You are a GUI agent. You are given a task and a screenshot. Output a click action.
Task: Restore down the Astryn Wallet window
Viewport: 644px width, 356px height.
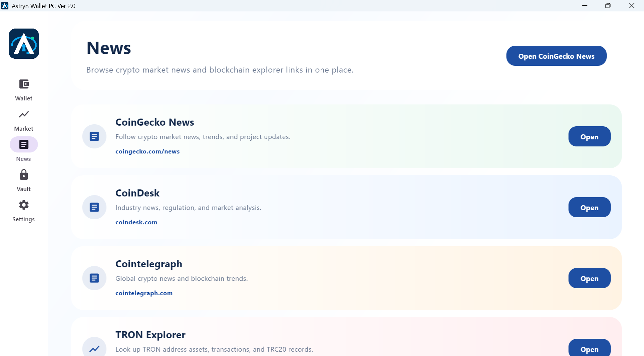click(608, 6)
